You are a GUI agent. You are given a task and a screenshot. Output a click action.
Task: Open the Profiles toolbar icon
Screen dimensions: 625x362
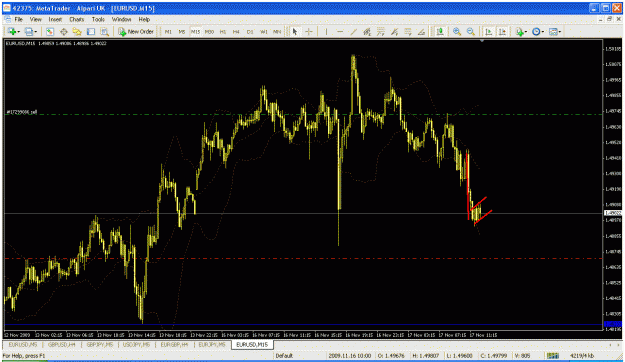pos(29,31)
